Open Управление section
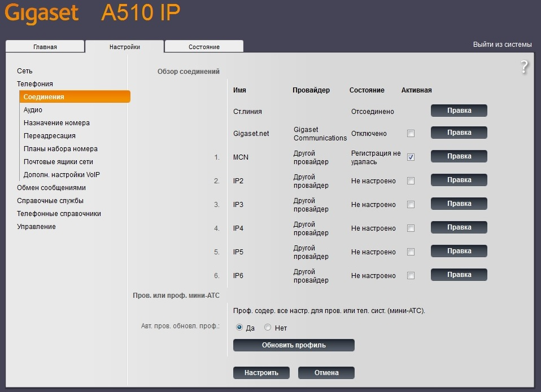The image size is (541, 392). pyautogui.click(x=36, y=227)
